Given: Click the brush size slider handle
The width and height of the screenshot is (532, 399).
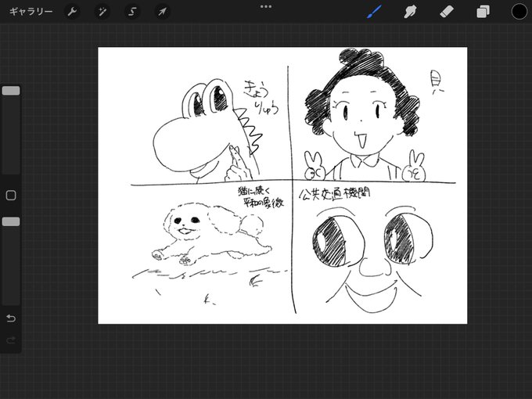Looking at the screenshot, I should (11, 91).
